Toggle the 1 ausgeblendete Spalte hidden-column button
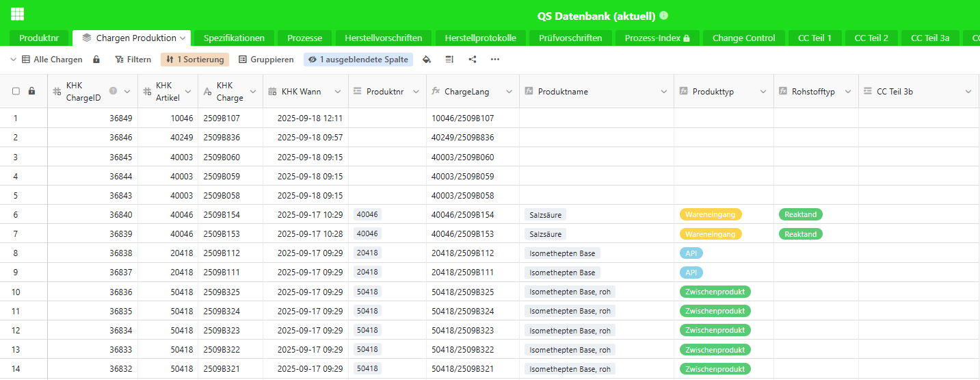This screenshot has height=380, width=980. coord(358,60)
